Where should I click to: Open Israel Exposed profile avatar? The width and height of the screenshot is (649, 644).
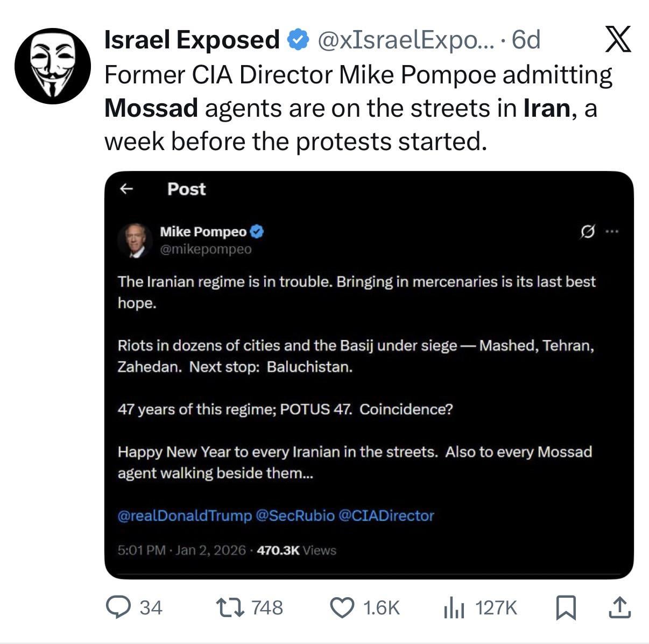53,66
